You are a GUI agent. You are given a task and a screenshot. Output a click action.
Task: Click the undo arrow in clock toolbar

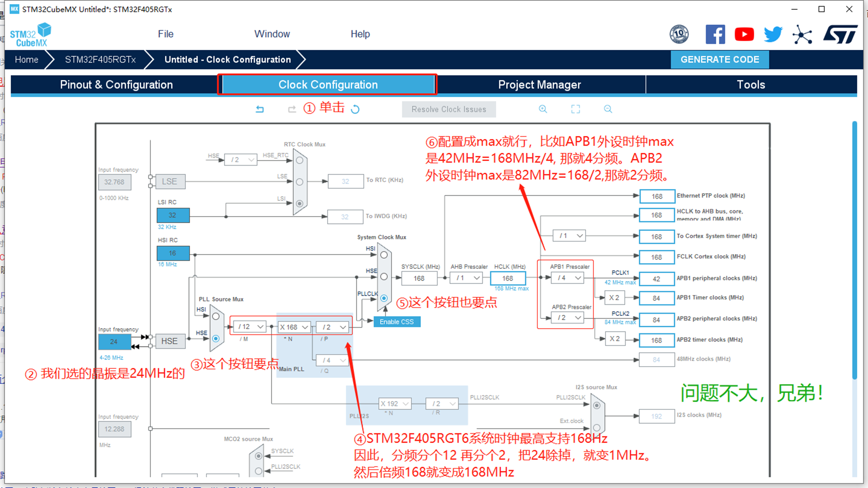[260, 109]
